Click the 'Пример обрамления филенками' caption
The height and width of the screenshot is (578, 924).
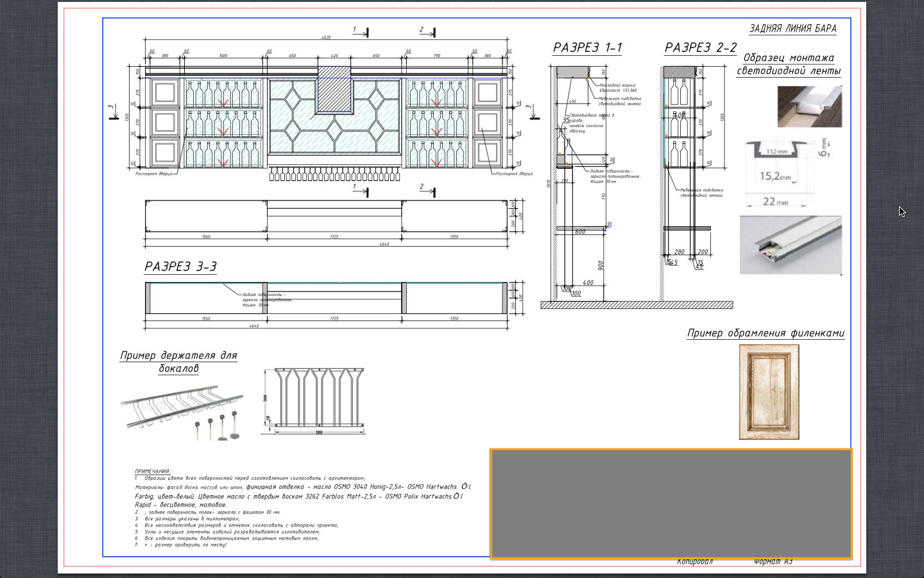[766, 333]
